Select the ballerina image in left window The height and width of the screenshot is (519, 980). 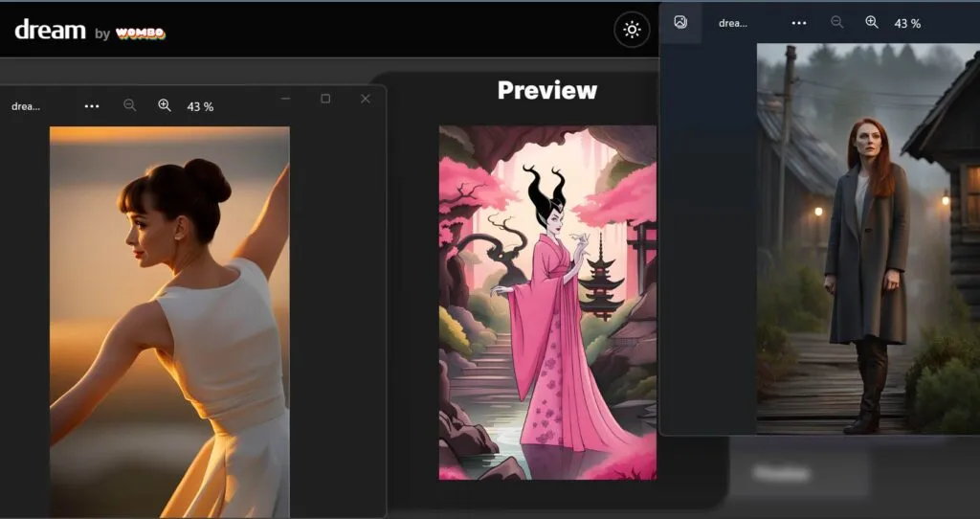click(x=169, y=322)
